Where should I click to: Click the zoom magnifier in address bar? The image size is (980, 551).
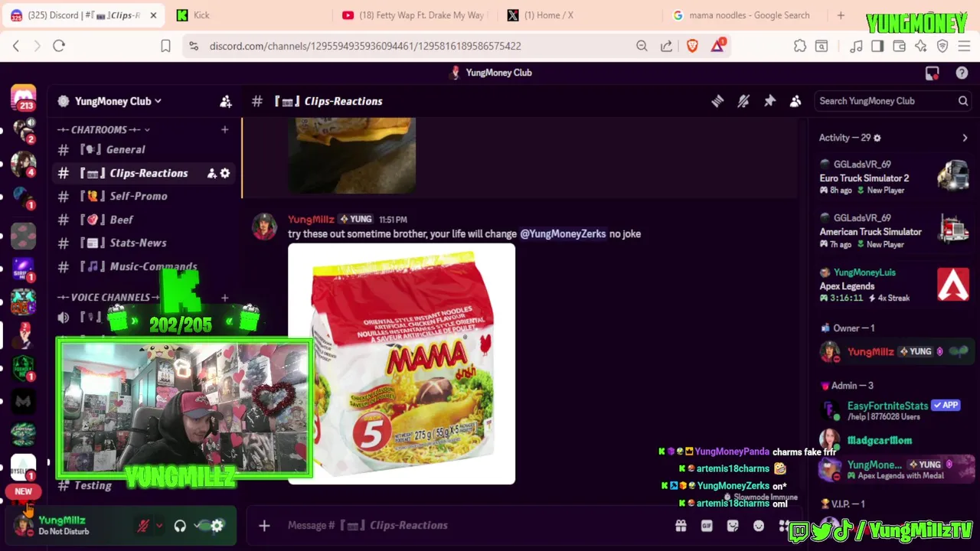coord(642,46)
